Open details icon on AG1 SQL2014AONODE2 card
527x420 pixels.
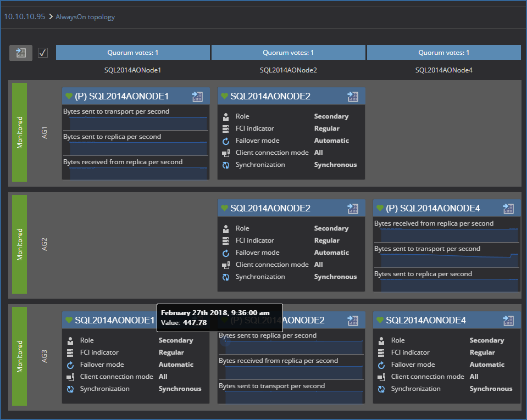[353, 97]
